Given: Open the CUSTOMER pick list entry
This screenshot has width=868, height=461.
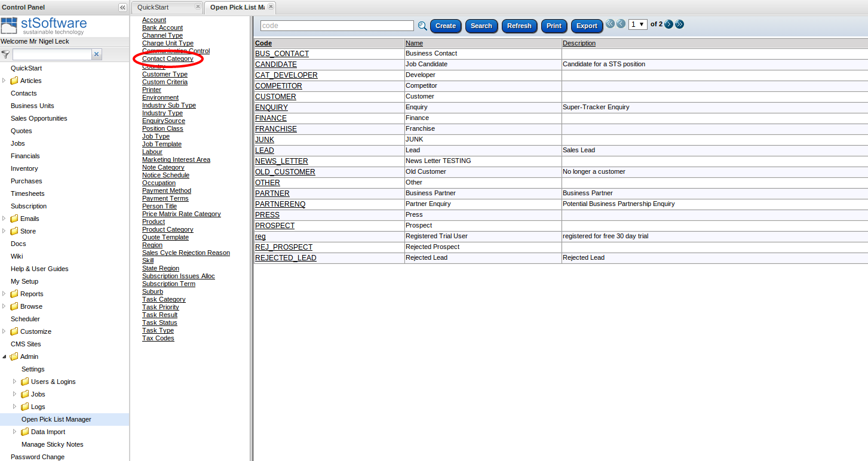Looking at the screenshot, I should pyautogui.click(x=275, y=96).
